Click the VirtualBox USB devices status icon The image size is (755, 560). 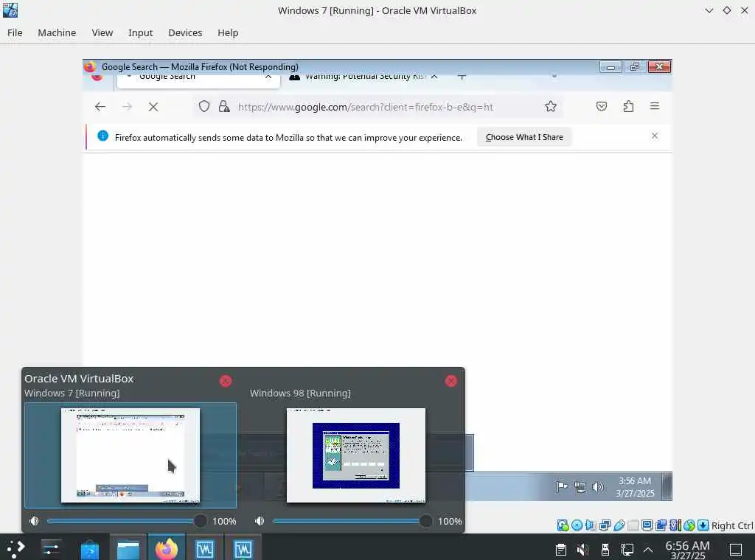[619, 525]
